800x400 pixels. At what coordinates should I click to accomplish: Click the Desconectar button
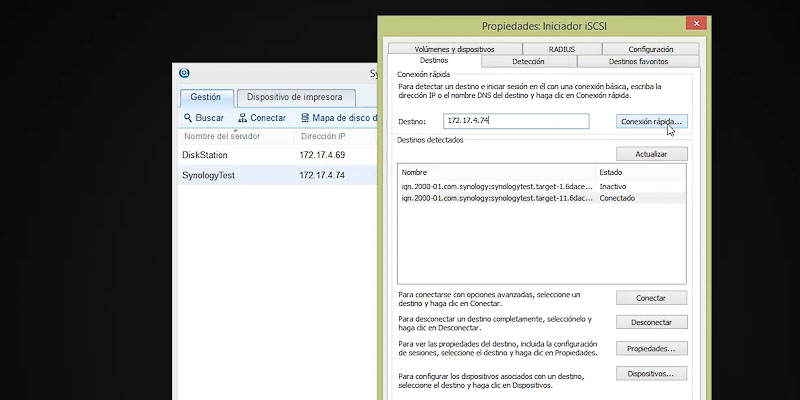[x=652, y=322]
